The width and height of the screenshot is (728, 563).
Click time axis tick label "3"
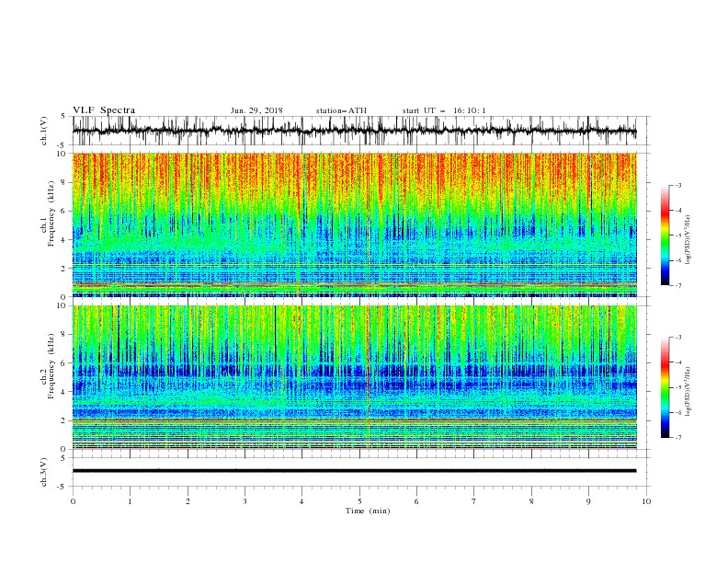[245, 501]
